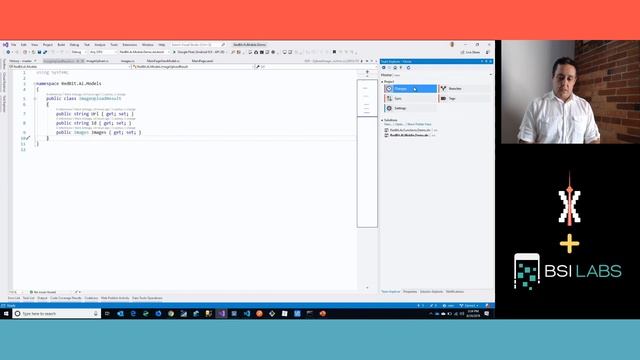This screenshot has width=640, height=360.
Task: Open the RedBit.AI.Functions.Demo.sln solution entry
Action: click(x=410, y=130)
